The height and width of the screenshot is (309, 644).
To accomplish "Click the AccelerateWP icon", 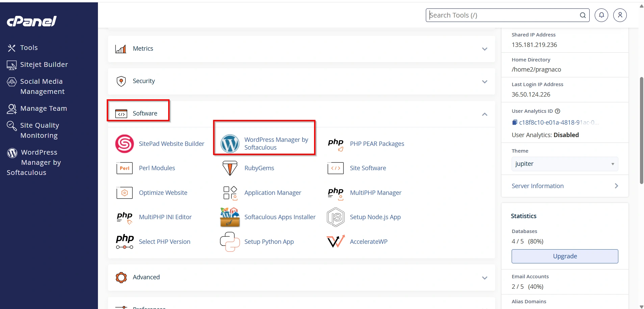I will (336, 241).
